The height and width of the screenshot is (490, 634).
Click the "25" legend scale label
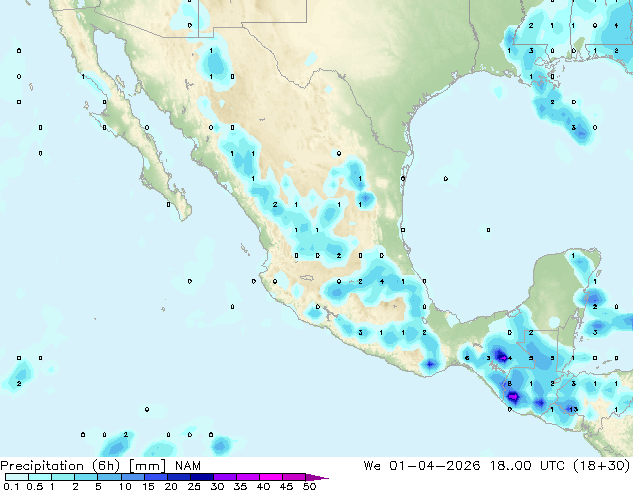tap(194, 486)
